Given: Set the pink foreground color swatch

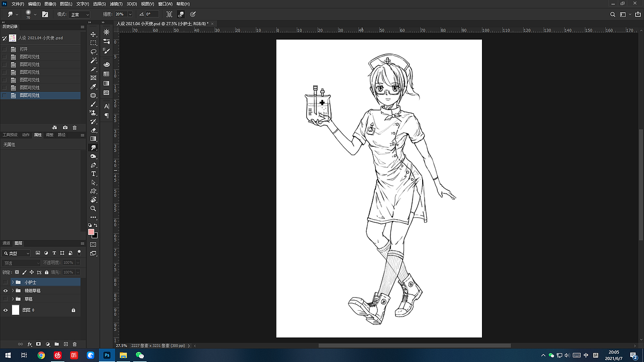Looking at the screenshot, I should pos(91,232).
